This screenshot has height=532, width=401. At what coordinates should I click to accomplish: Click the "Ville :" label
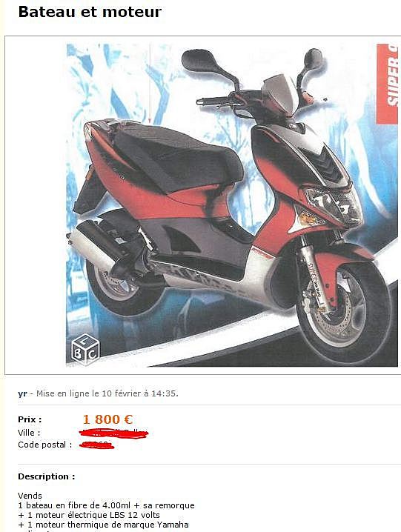(x=29, y=433)
